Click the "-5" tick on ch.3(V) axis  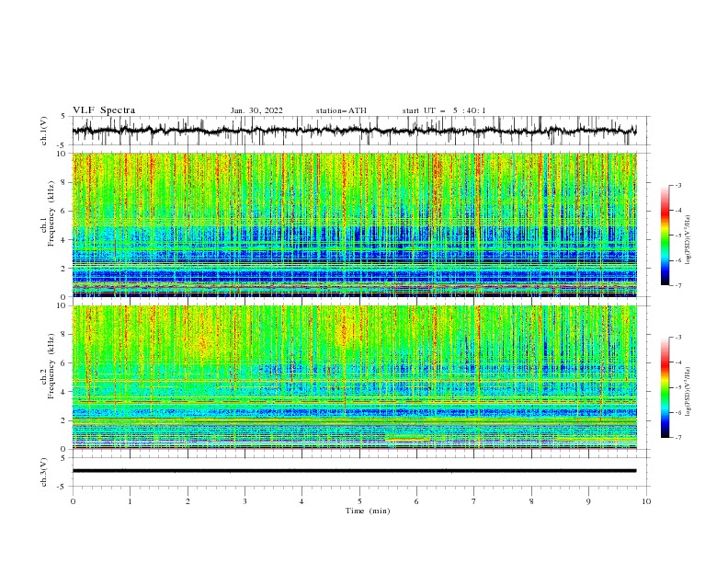coord(63,487)
